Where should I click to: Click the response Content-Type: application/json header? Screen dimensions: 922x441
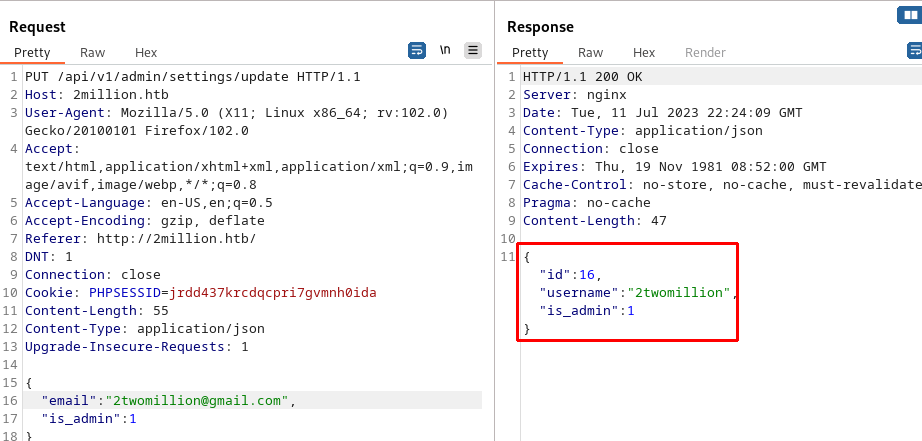[x=643, y=131]
